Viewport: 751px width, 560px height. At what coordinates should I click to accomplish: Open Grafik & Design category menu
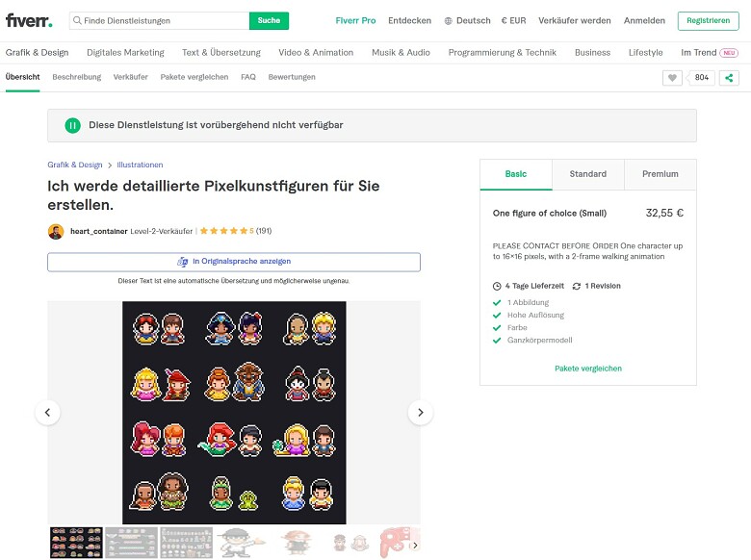click(x=37, y=53)
